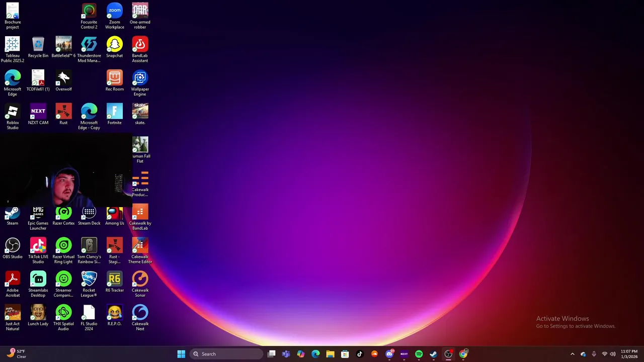Open the OneDrive cloud tray icon
644x362 pixels.
point(583,354)
